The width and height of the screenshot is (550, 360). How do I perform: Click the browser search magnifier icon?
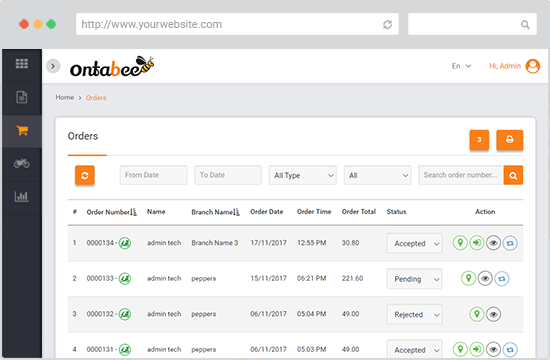point(525,25)
